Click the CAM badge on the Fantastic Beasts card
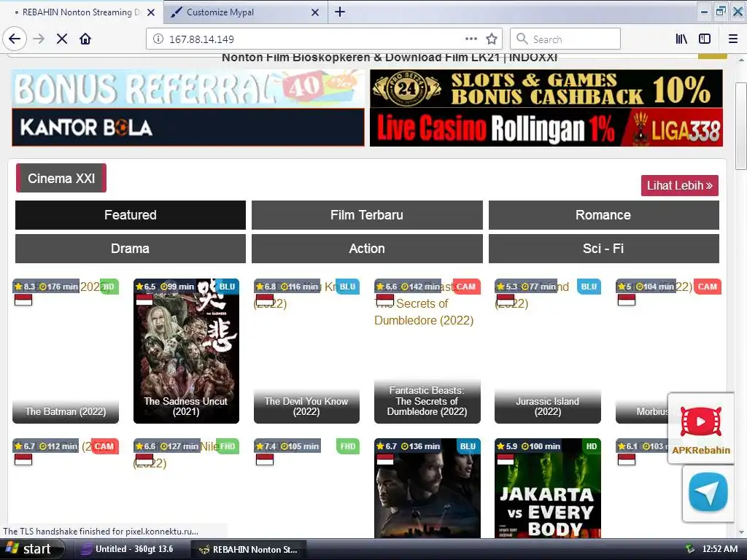The width and height of the screenshot is (747, 560). 466,287
